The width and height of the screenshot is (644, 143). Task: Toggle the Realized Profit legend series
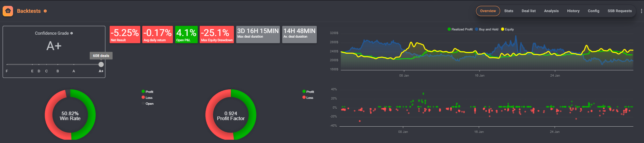[x=460, y=29]
